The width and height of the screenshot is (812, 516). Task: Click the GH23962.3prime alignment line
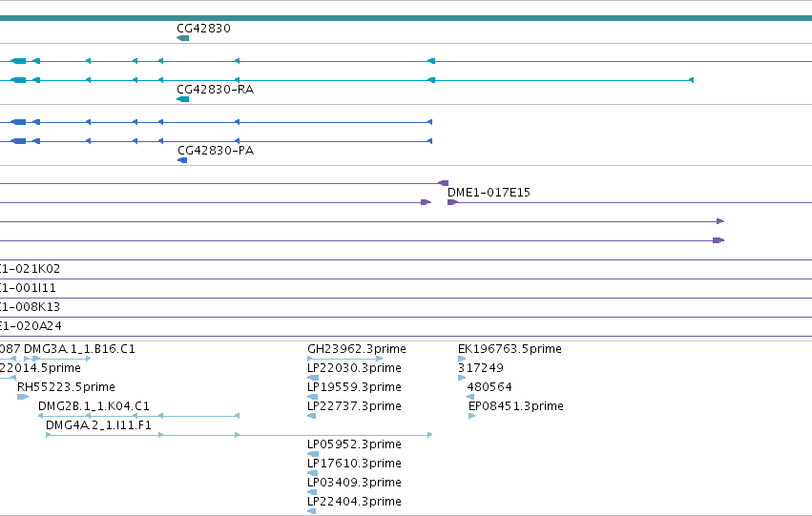[x=344, y=359]
